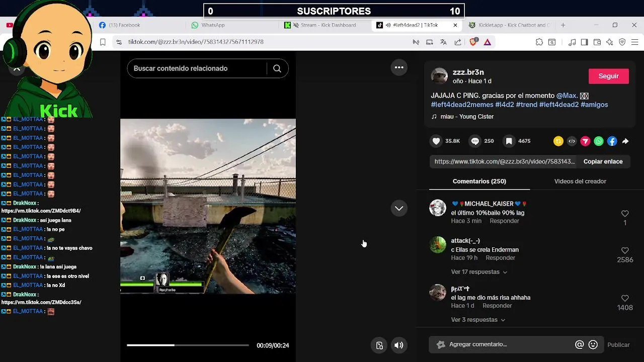Click Buscar contenido relacionado search field
Screen dimensions: 644x362
click(196, 68)
